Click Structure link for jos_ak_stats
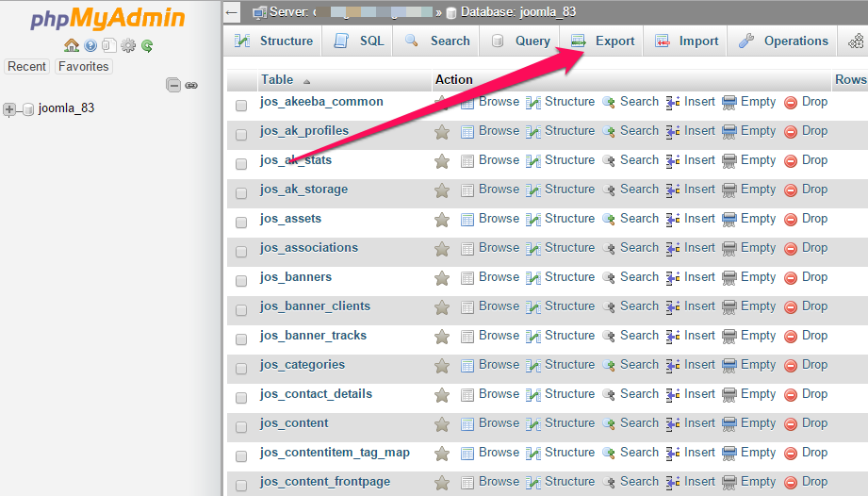The height and width of the screenshot is (496, 868). tap(569, 160)
